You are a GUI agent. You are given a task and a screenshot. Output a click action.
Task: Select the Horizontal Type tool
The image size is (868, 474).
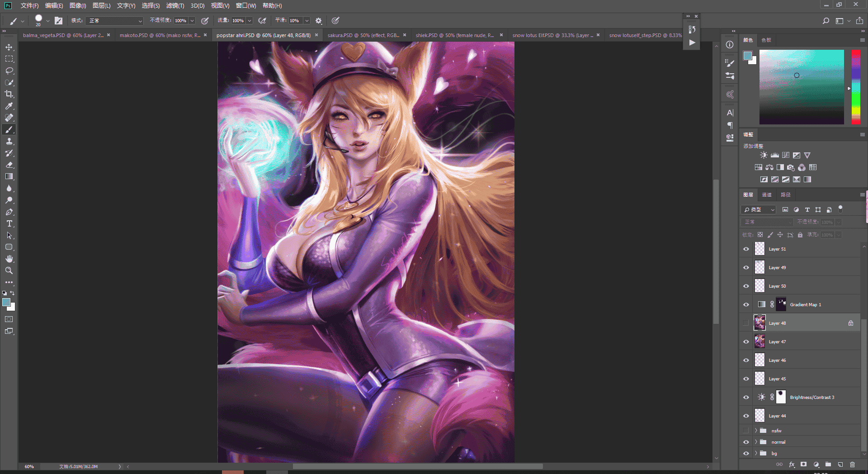9,223
